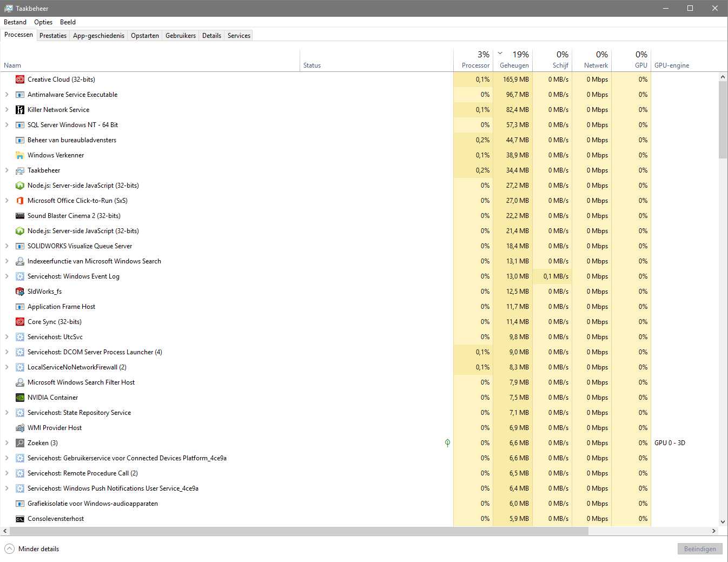Switch to the App-geschiedenis tab
Image resolution: width=728 pixels, height=562 pixels.
pos(98,36)
